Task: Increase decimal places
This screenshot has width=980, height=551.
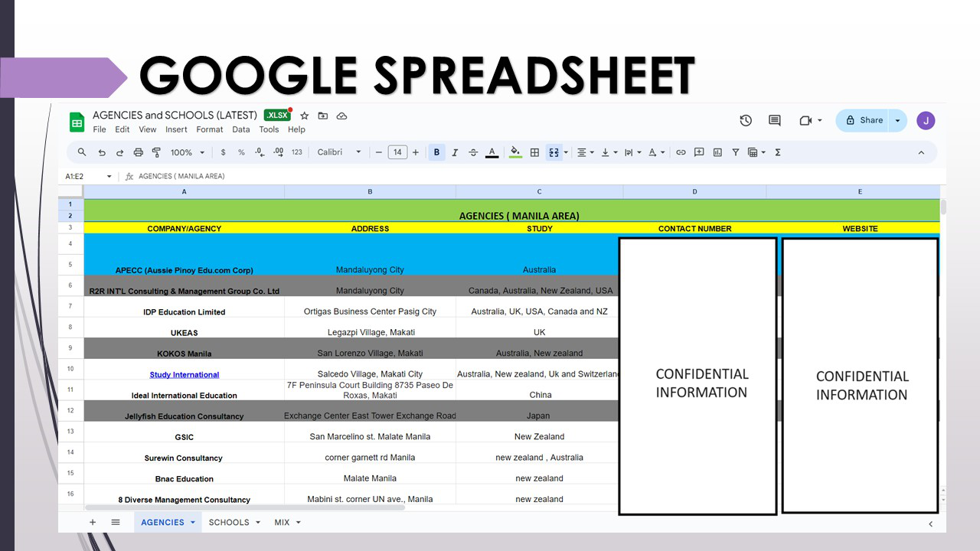Action: 279,152
